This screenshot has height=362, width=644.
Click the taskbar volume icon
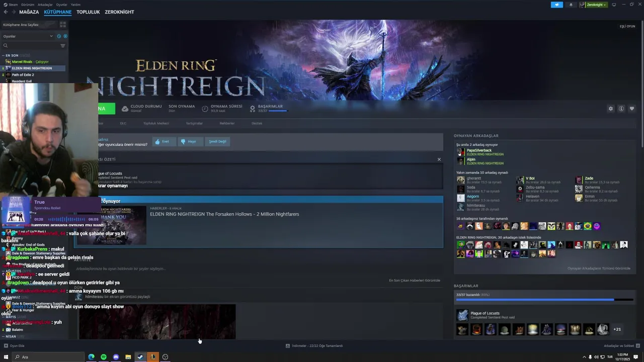(x=596, y=357)
